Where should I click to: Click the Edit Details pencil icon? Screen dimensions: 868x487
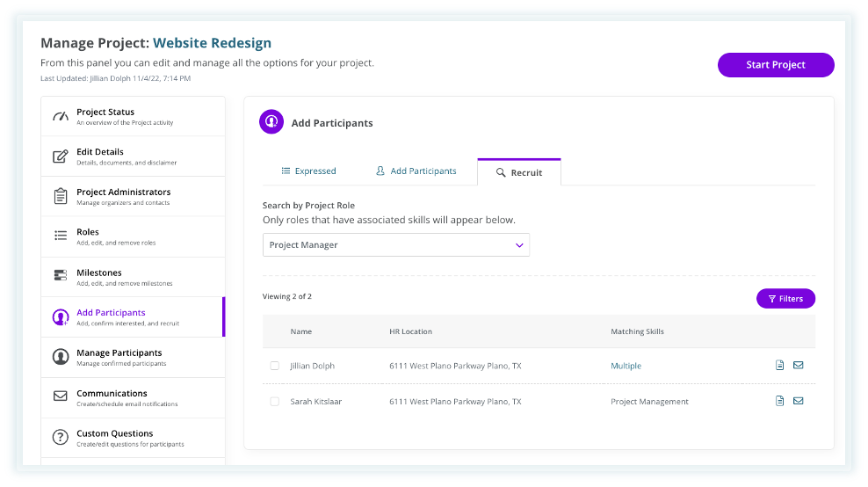[x=61, y=156]
